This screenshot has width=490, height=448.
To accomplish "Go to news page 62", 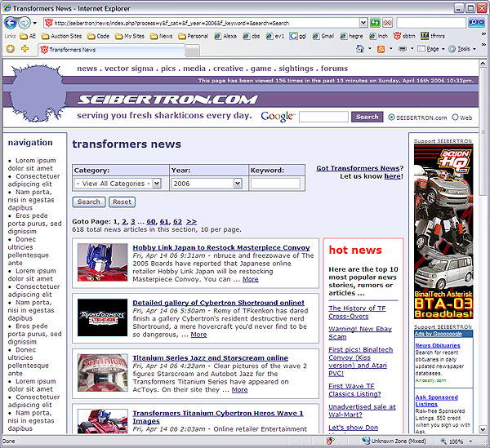I will click(x=177, y=222).
